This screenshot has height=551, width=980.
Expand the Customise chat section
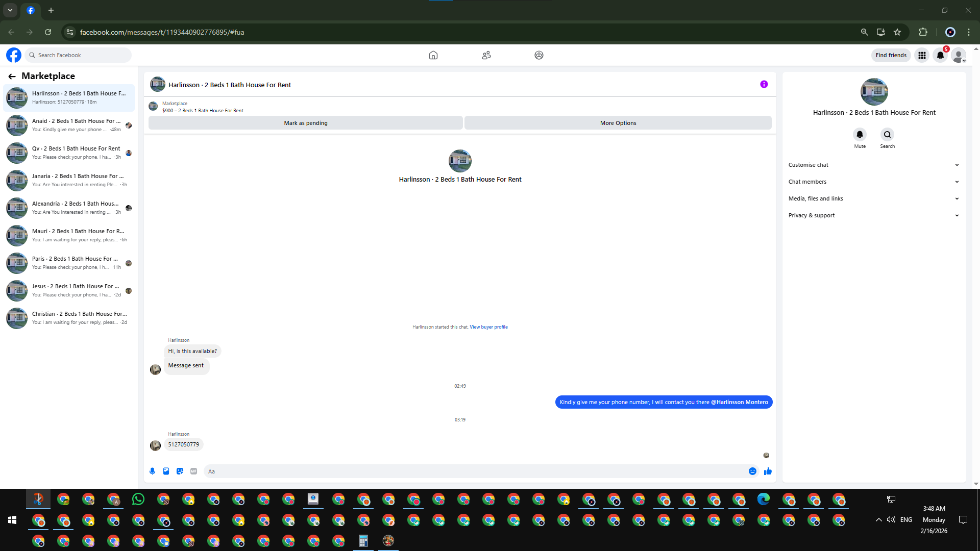pyautogui.click(x=873, y=165)
